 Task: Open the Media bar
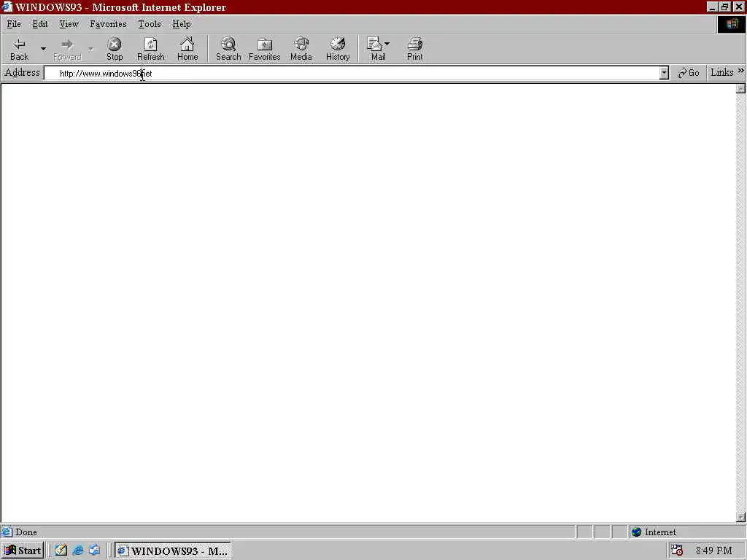point(301,49)
